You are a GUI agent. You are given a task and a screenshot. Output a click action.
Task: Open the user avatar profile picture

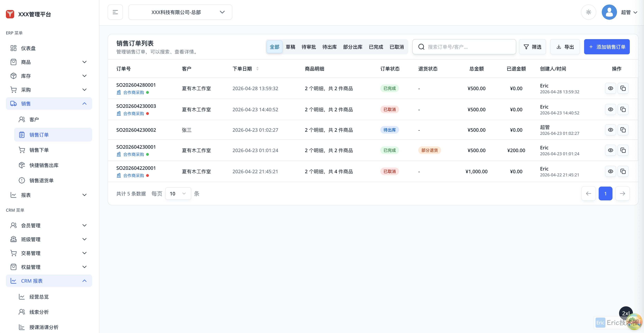pos(609,12)
